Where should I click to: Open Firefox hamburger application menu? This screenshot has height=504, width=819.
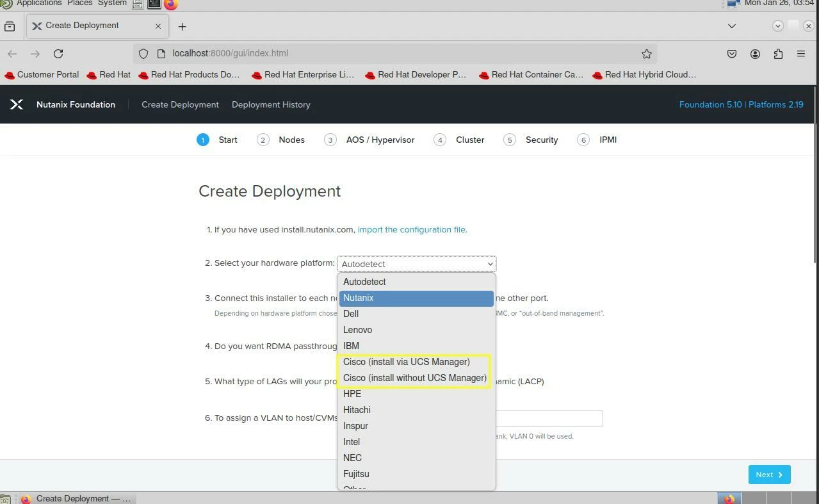[x=801, y=54]
